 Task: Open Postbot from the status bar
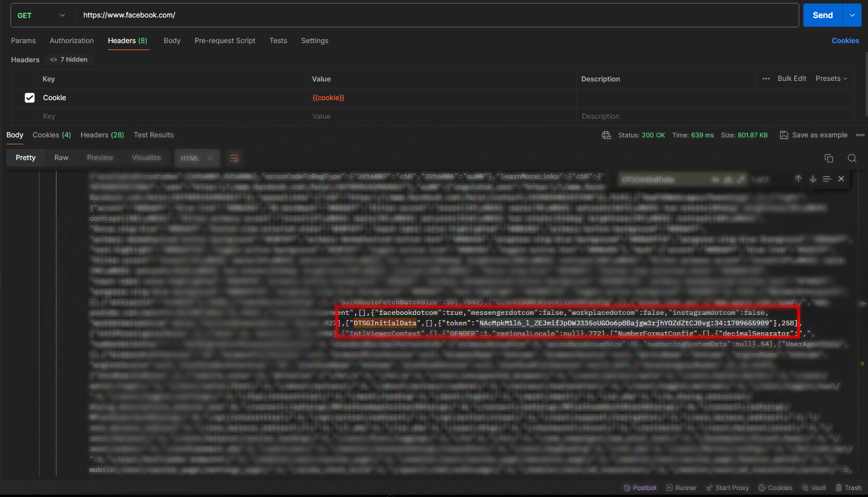[640, 488]
